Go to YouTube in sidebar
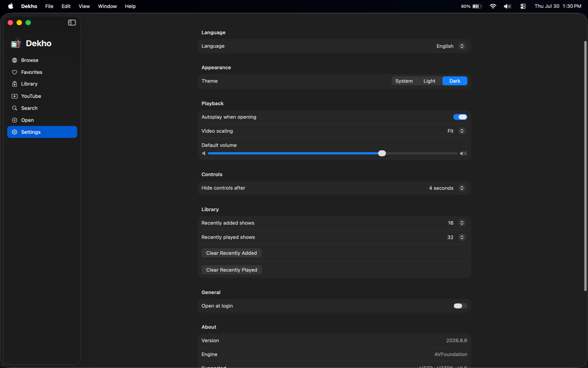 [42, 96]
